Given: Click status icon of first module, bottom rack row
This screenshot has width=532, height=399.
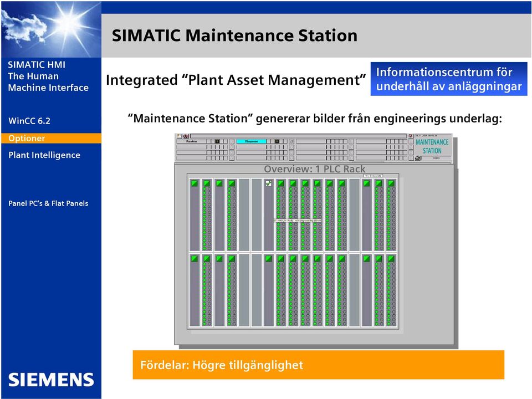Looking at the screenshot, I should click(x=195, y=259).
